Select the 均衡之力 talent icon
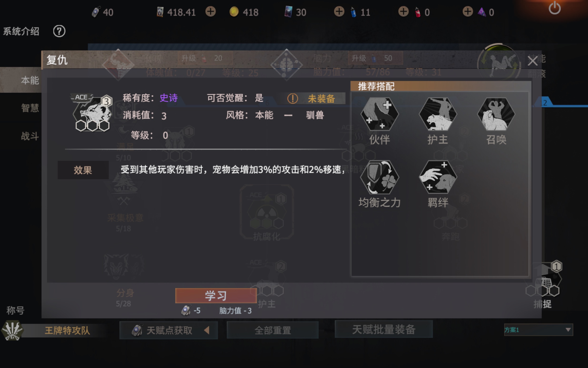The width and height of the screenshot is (588, 368). coord(379,177)
